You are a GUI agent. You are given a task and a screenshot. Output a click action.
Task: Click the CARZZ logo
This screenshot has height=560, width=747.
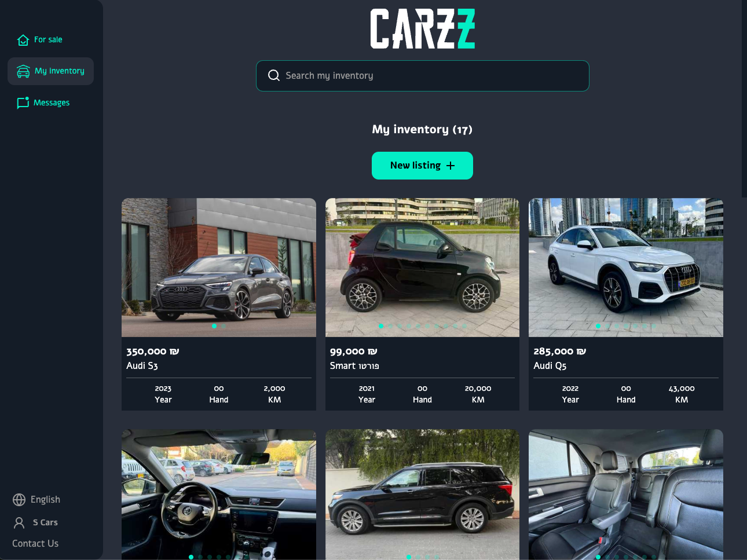(x=423, y=28)
